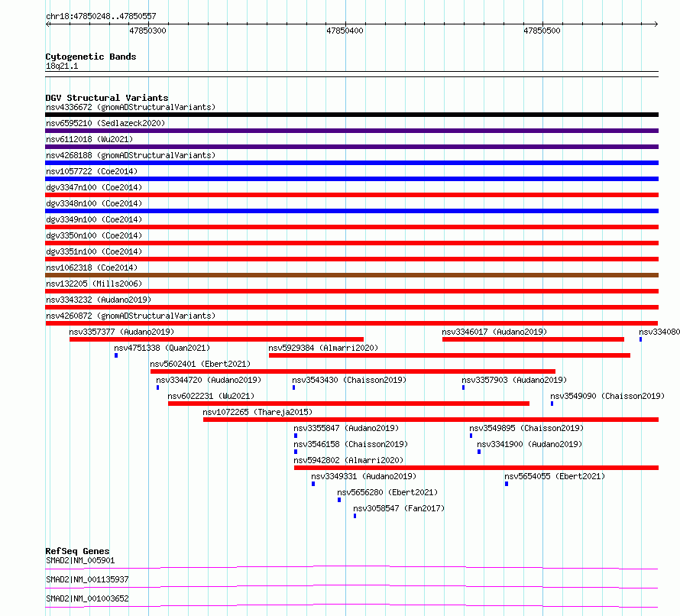Screen dimensions: 680x616
Task: Select nsv3058547 (Fan2017) label
Action: coord(399,508)
